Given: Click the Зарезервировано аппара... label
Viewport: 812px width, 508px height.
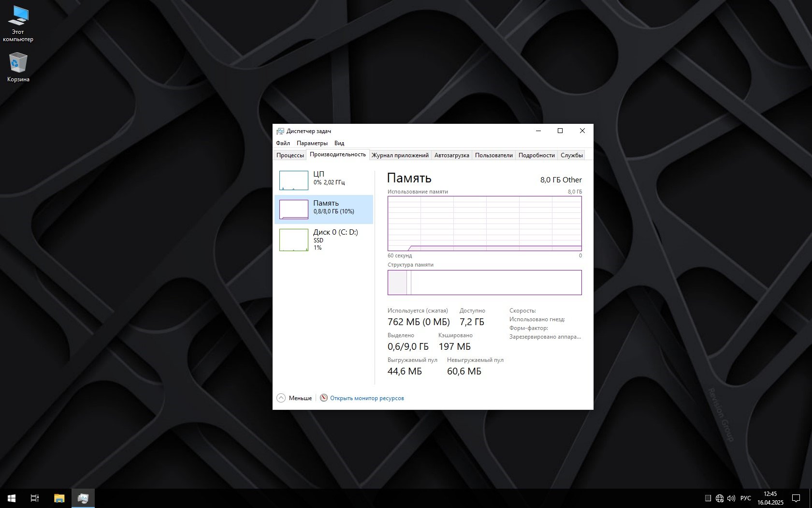Looking at the screenshot, I should pos(545,337).
